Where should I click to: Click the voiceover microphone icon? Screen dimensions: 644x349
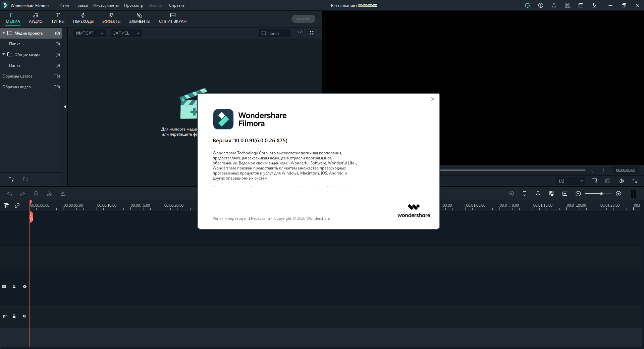click(x=538, y=194)
